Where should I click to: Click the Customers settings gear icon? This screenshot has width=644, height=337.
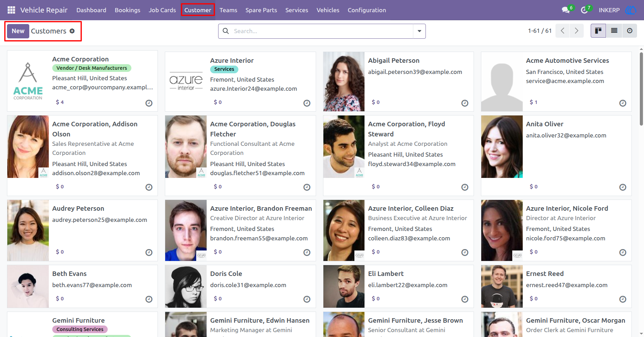[x=72, y=31]
